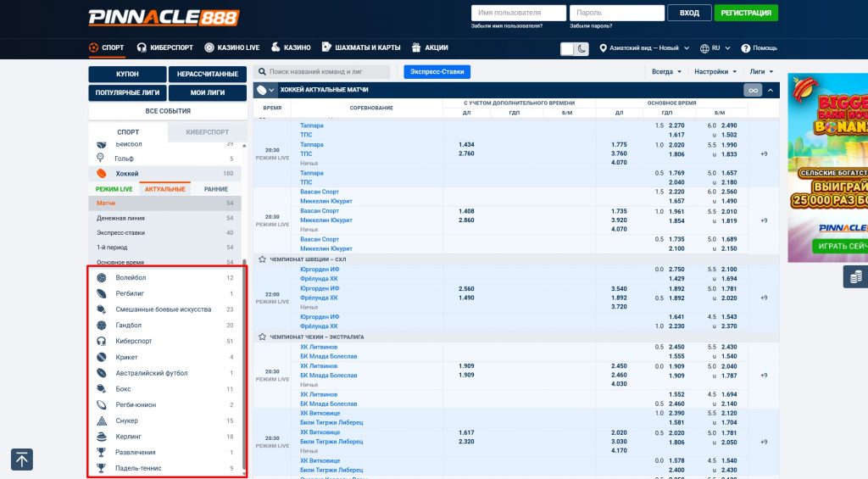
Task: Open the Азиатский вид view dropdown
Action: [x=638, y=48]
